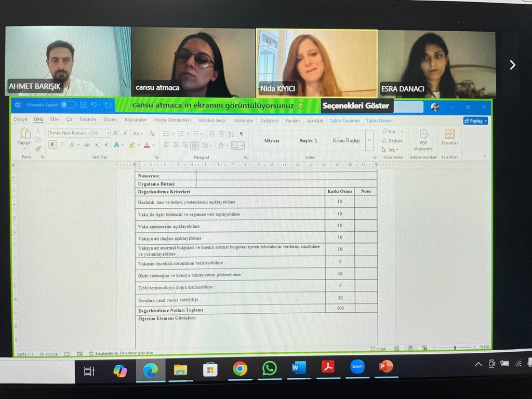Open the Ekle ribbon tab

pos(54,119)
